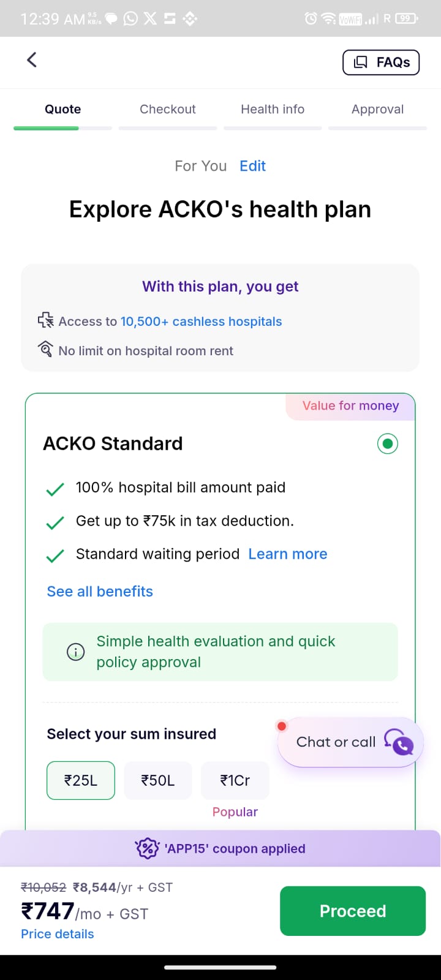Tap the green Proceed button
Image resolution: width=441 pixels, height=980 pixels.
[x=353, y=911]
